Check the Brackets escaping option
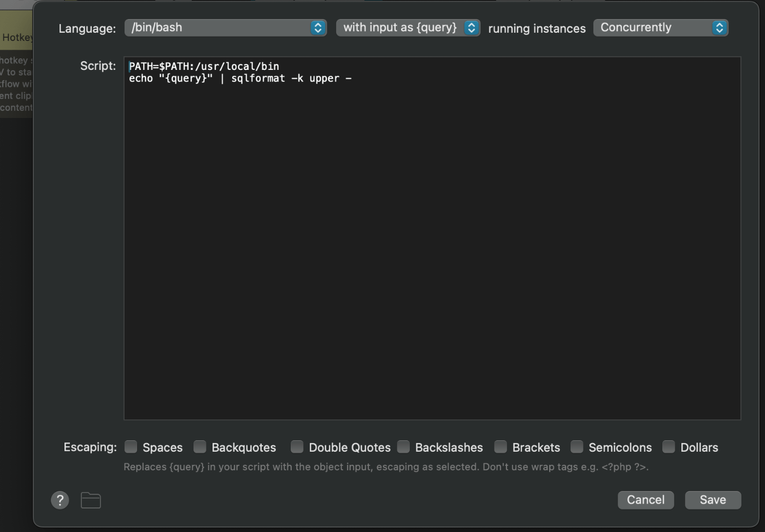 (x=501, y=447)
